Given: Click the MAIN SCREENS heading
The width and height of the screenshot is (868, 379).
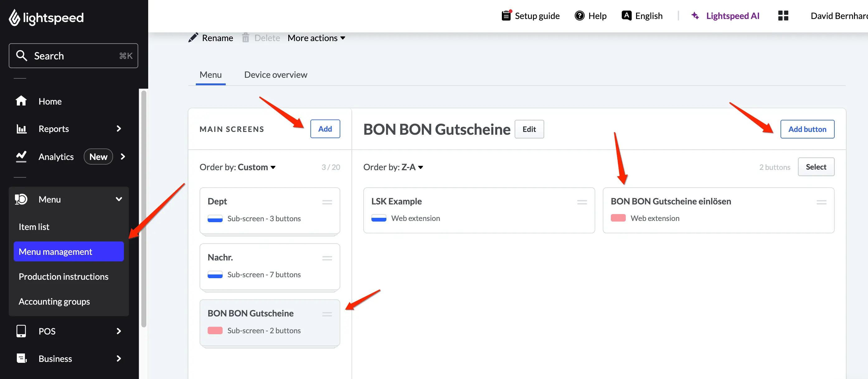Looking at the screenshot, I should 232,129.
